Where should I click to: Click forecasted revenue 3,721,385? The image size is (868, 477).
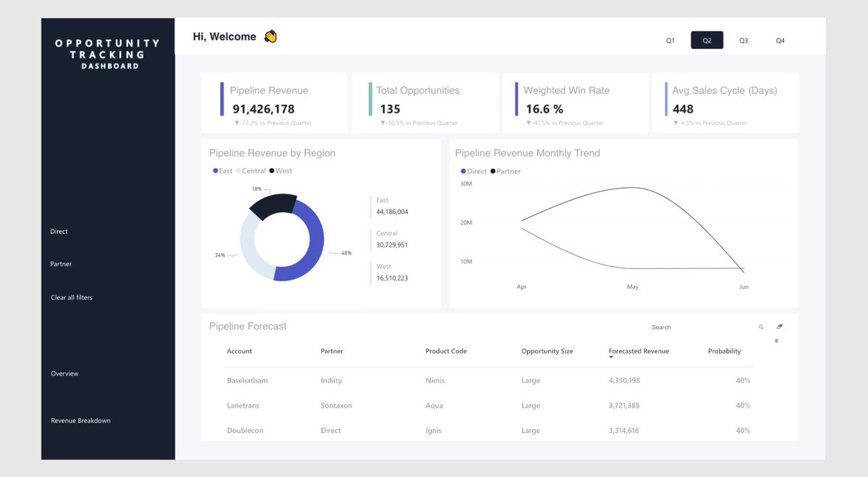(624, 405)
